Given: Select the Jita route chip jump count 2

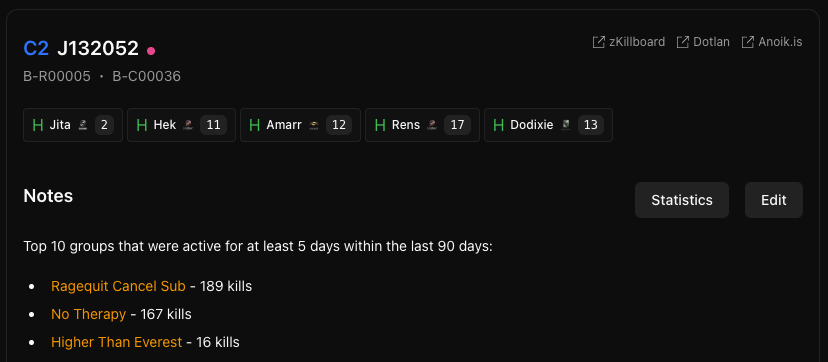Looking at the screenshot, I should [x=104, y=125].
